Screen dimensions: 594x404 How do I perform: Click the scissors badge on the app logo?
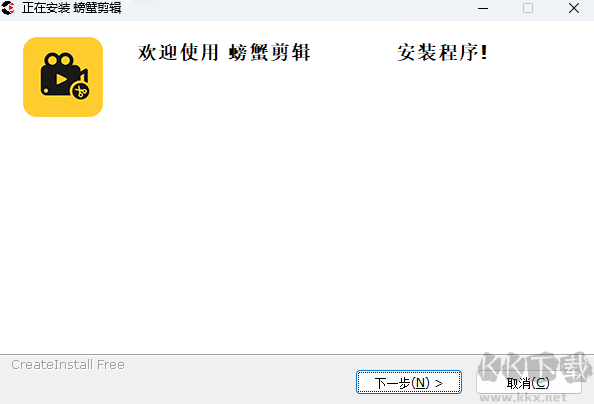80,91
